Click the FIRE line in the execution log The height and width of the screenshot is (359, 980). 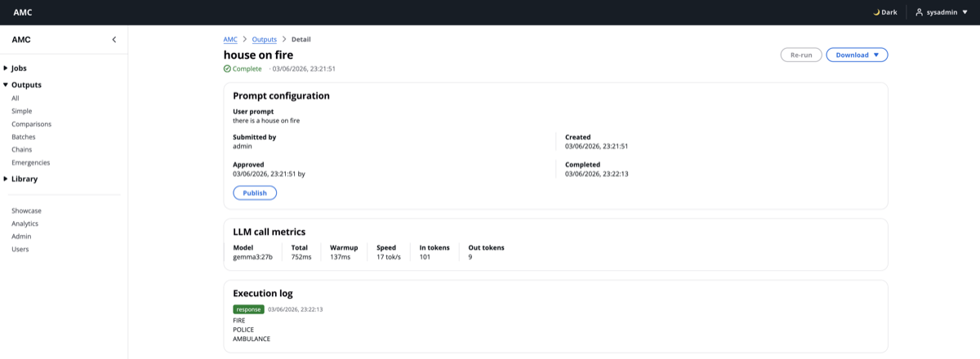pyautogui.click(x=238, y=321)
